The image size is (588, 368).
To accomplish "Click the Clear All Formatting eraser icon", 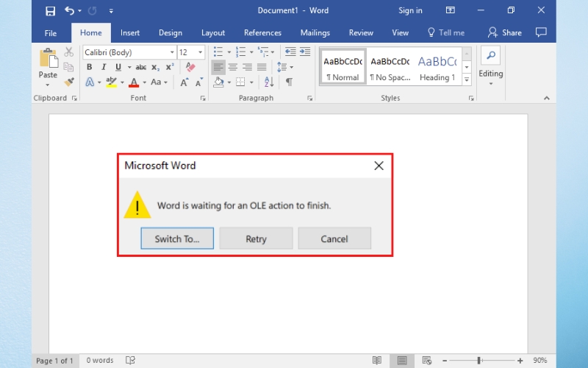I will click(x=191, y=67).
